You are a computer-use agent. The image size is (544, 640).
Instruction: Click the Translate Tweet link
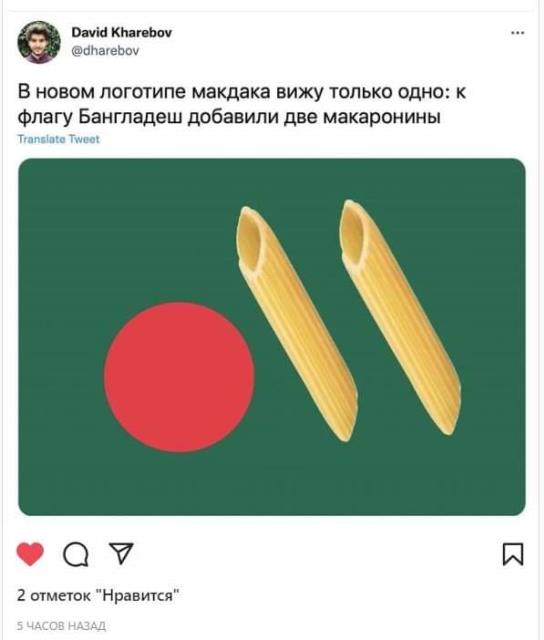[58, 139]
